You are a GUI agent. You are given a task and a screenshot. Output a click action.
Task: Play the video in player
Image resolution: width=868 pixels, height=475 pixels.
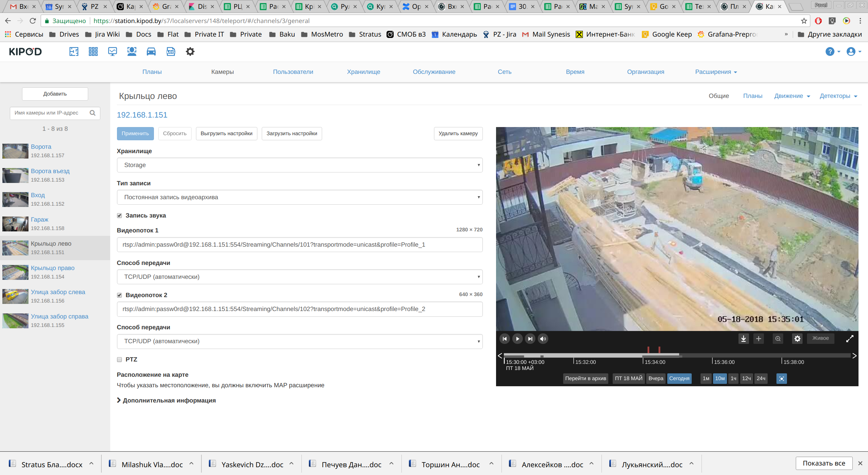517,338
